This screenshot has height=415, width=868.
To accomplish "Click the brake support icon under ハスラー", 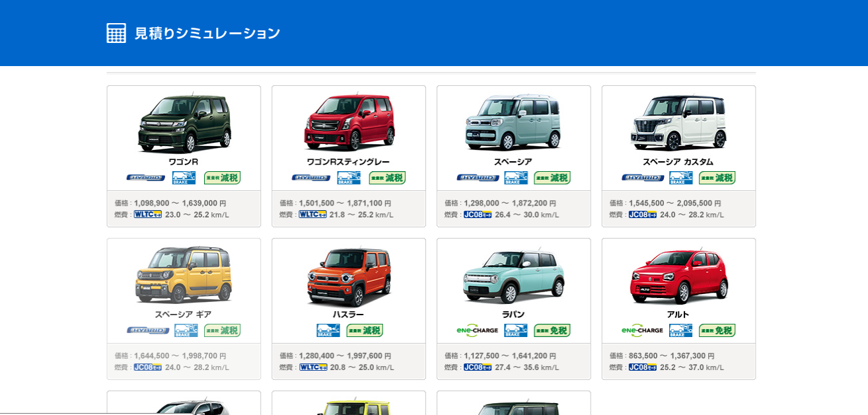I will tap(328, 330).
